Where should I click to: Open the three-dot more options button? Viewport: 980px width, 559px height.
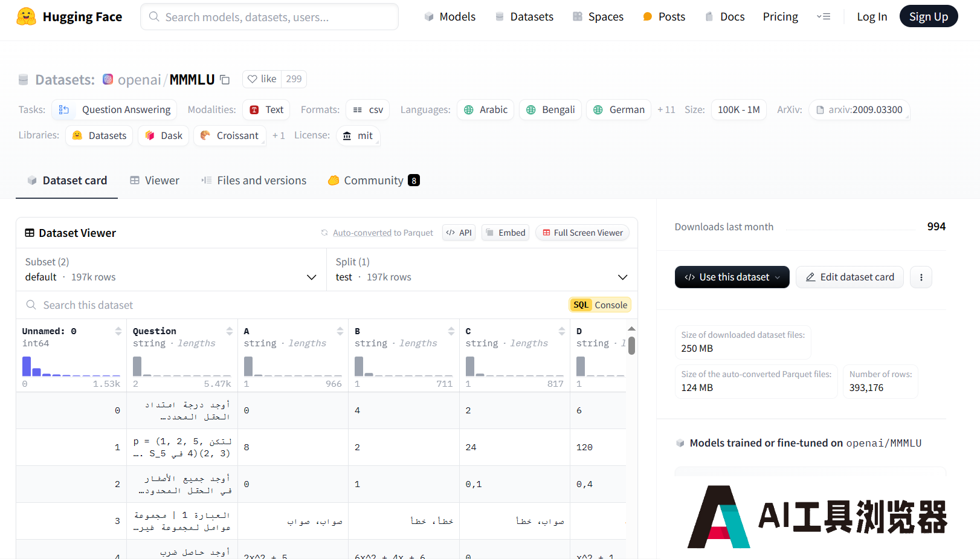pyautogui.click(x=921, y=277)
